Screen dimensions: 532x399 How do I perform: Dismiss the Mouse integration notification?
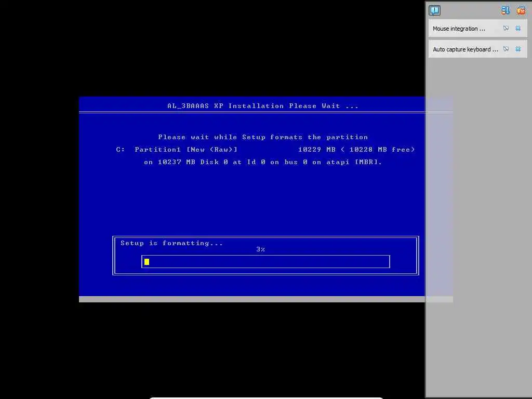(518, 29)
